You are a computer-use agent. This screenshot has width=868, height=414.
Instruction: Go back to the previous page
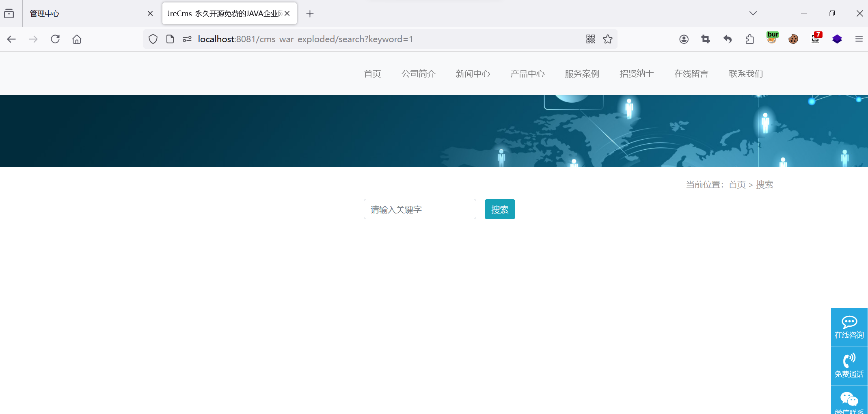[x=11, y=39]
